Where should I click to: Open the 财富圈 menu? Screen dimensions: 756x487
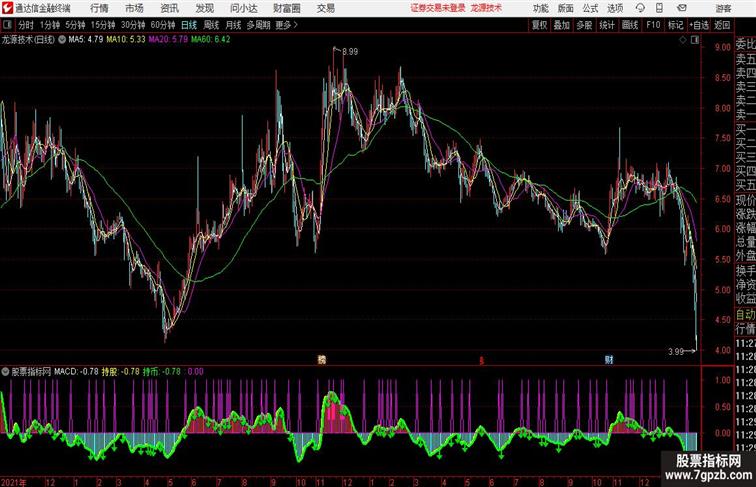pos(286,8)
